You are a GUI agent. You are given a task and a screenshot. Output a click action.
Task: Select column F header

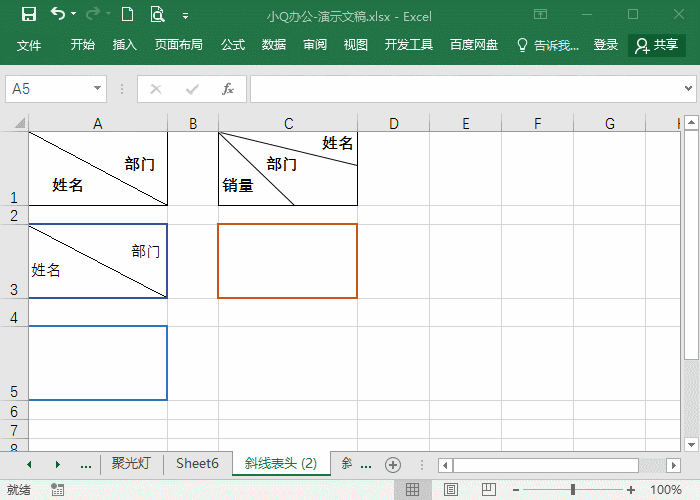tap(538, 123)
